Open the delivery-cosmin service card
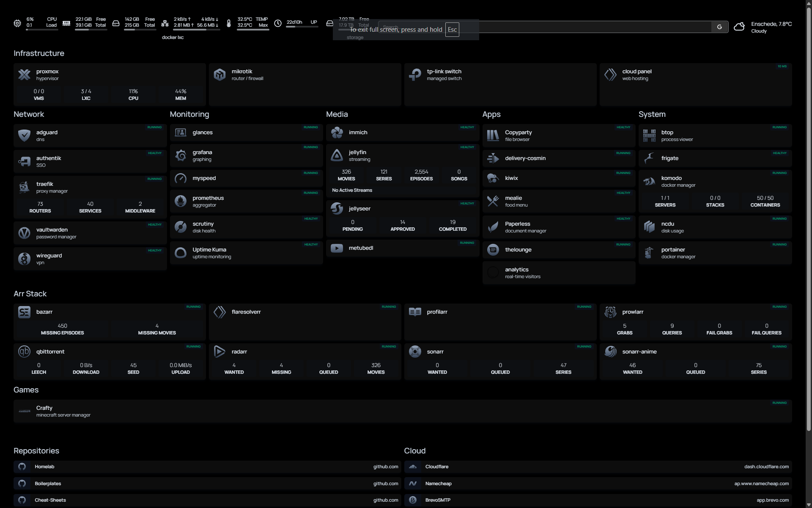This screenshot has height=508, width=812. pos(559,158)
